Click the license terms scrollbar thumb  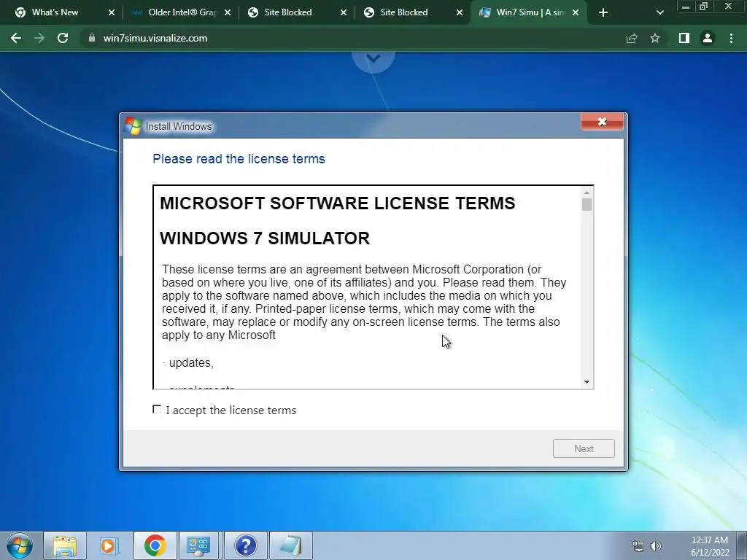587,205
